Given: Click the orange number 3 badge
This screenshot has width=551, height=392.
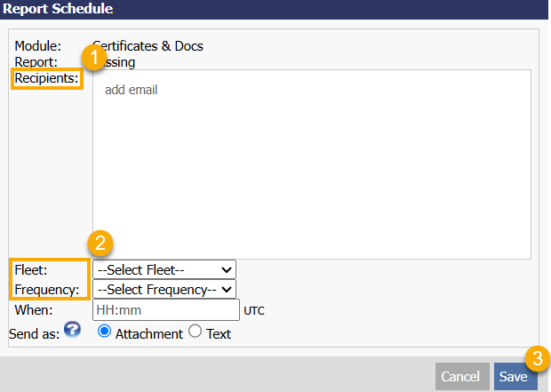Looking at the screenshot, I should tap(536, 357).
